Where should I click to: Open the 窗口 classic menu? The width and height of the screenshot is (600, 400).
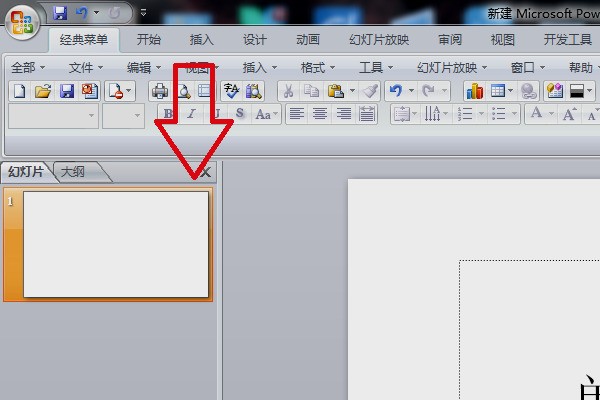(527, 68)
